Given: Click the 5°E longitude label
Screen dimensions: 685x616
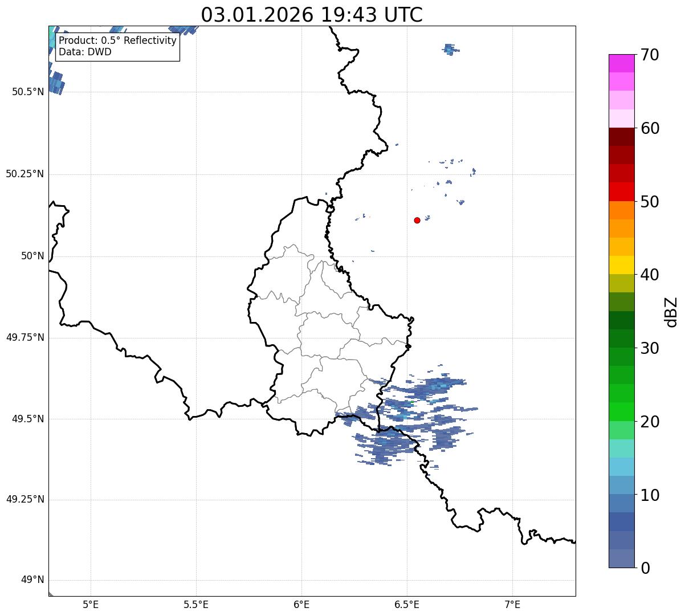Looking at the screenshot, I should [x=91, y=605].
